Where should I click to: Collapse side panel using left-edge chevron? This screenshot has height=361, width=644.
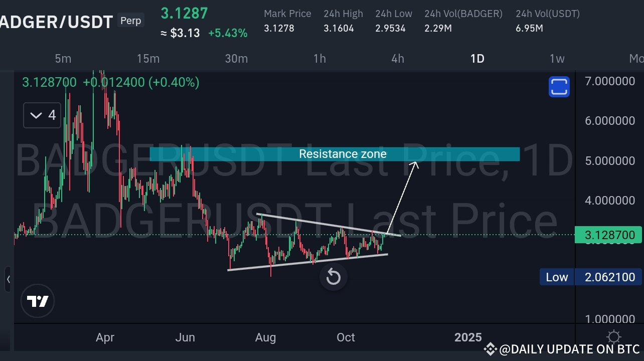click(9, 279)
